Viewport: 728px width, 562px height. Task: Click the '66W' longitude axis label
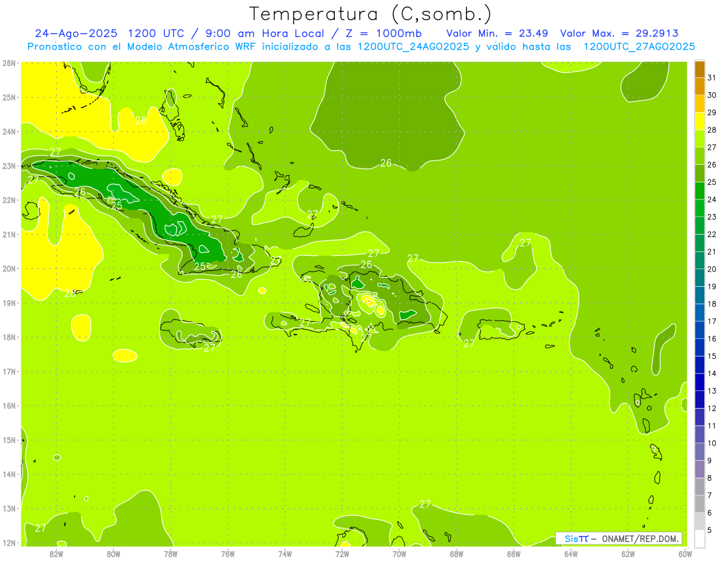click(514, 553)
